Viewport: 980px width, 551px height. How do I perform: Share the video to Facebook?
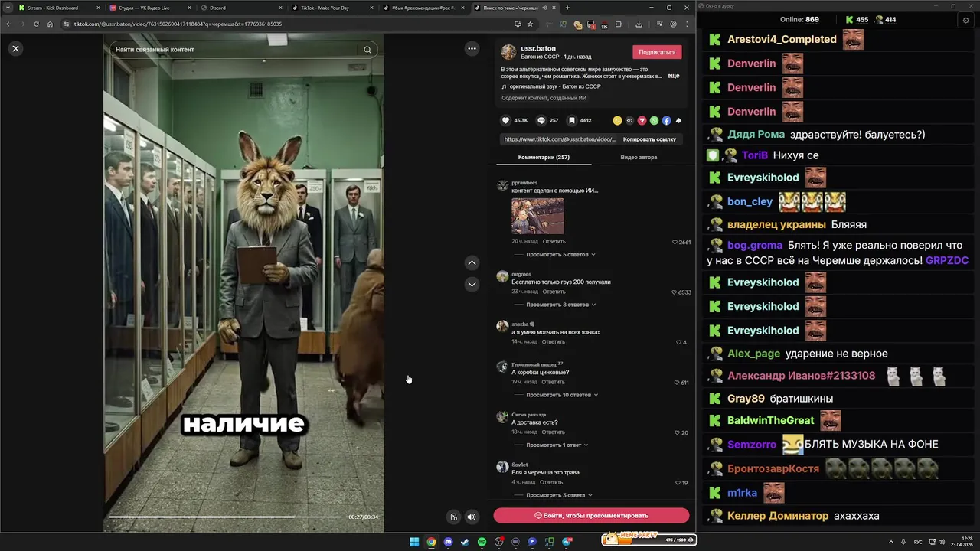coord(666,120)
